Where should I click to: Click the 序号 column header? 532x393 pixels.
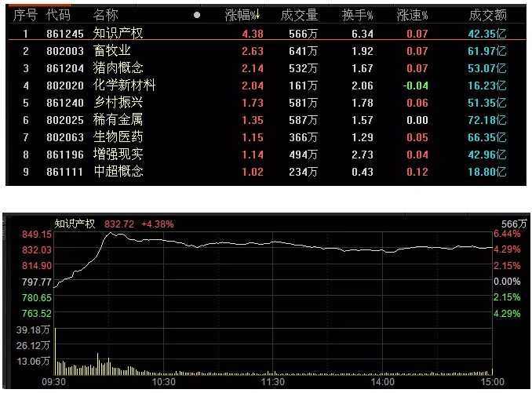click(25, 15)
